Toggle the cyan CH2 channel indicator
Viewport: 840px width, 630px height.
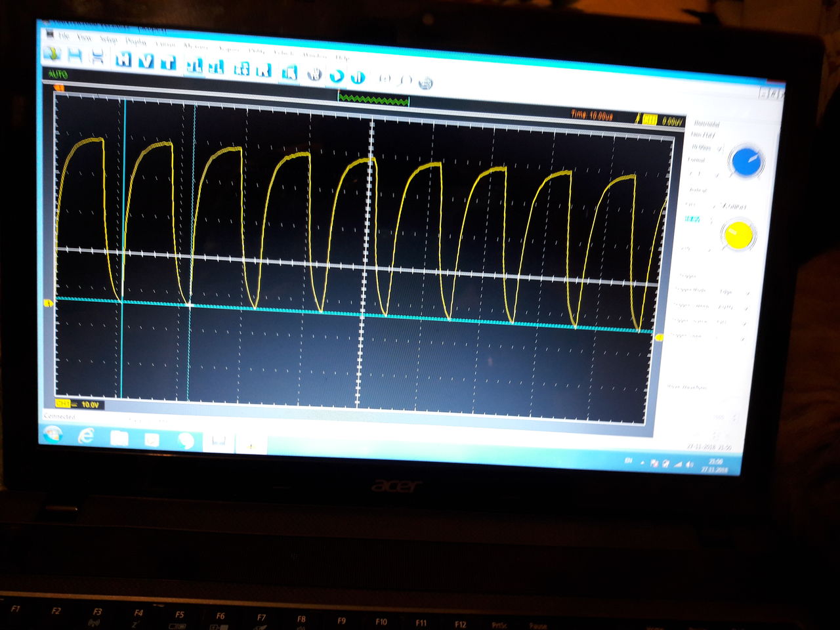692,219
